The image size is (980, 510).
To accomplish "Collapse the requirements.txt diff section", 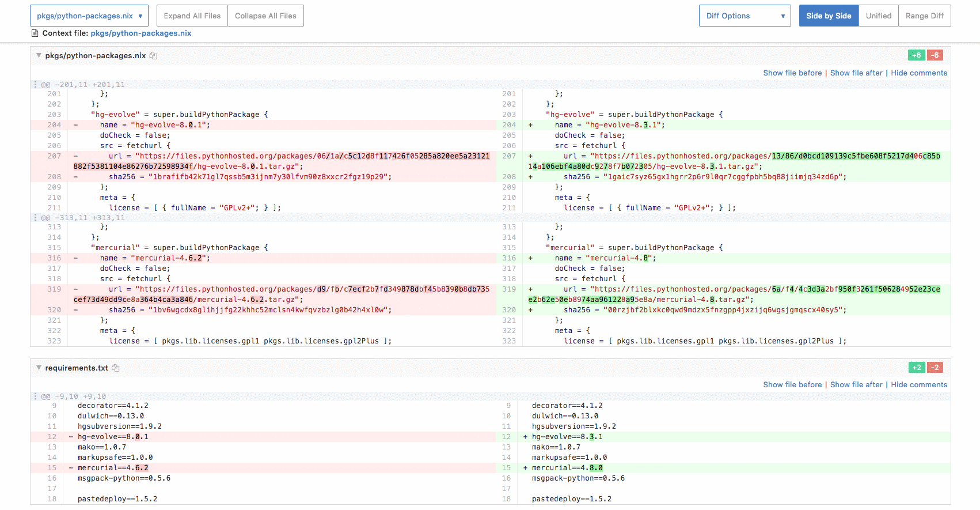I will 39,368.
